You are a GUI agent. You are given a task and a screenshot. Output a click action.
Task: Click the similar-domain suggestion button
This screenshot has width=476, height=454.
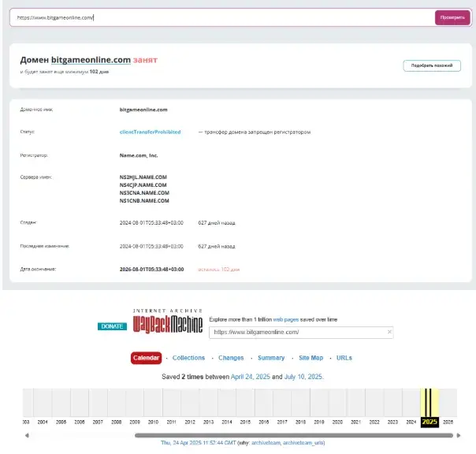coord(432,65)
